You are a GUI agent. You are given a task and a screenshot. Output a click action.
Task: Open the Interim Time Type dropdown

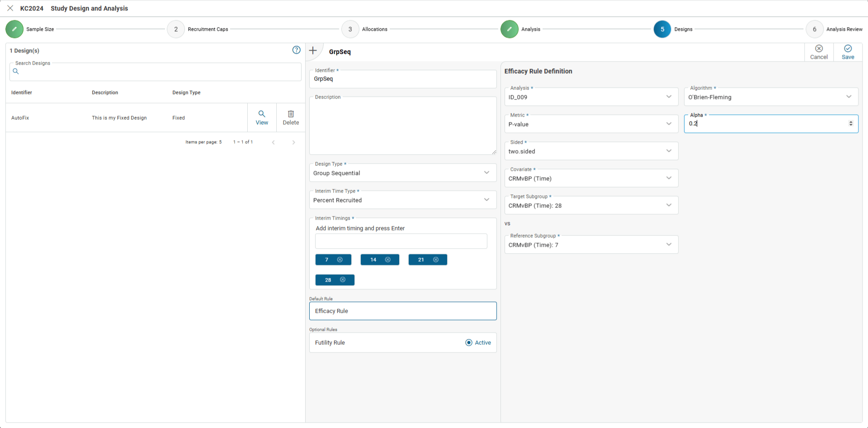pos(403,200)
